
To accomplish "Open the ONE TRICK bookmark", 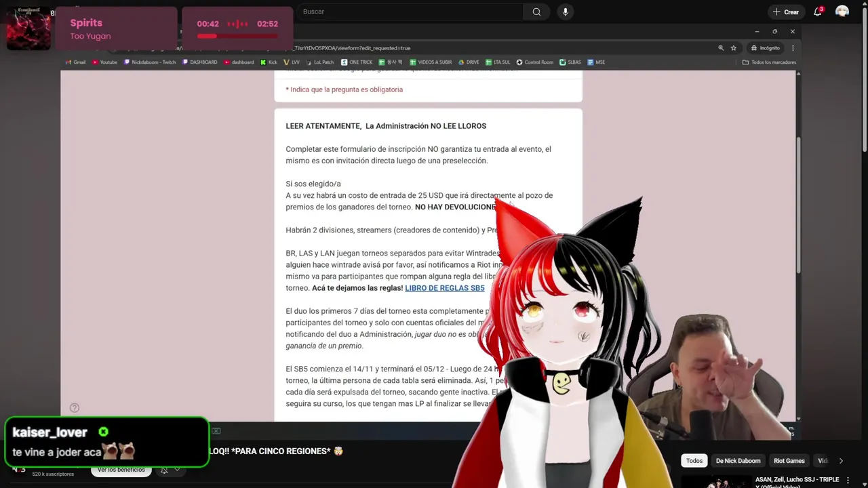I will click(357, 62).
